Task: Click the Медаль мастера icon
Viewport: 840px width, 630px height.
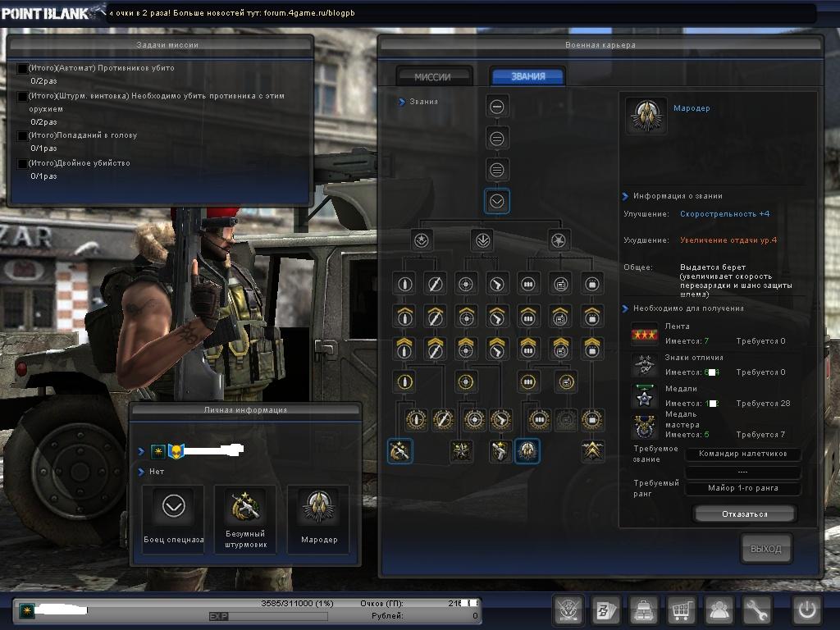Action: [645, 427]
